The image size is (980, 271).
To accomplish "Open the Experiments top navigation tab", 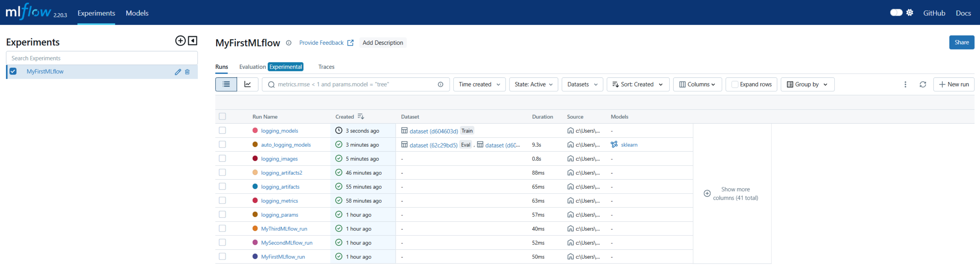I will pos(96,13).
